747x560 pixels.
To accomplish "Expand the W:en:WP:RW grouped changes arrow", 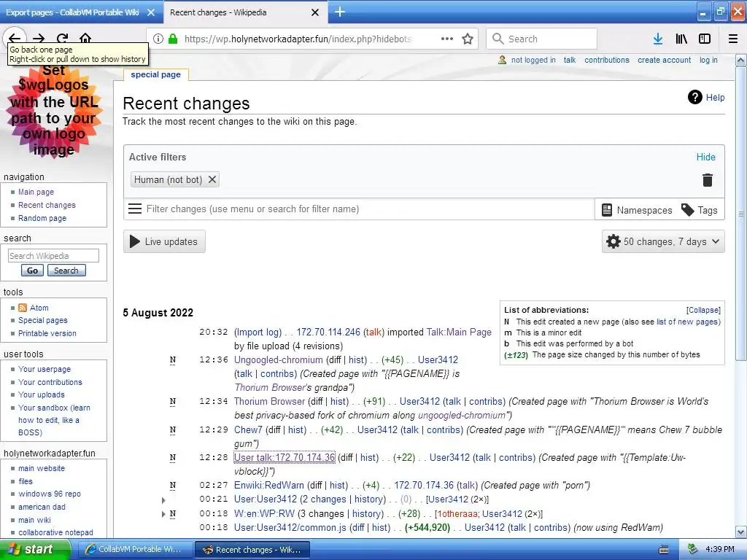I will click(x=163, y=514).
